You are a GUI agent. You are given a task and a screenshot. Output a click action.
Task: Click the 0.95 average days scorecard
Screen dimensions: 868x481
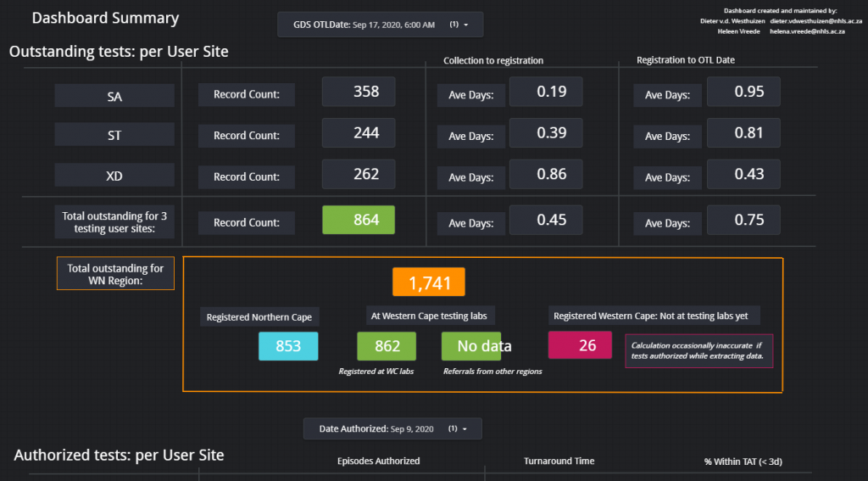pyautogui.click(x=743, y=92)
